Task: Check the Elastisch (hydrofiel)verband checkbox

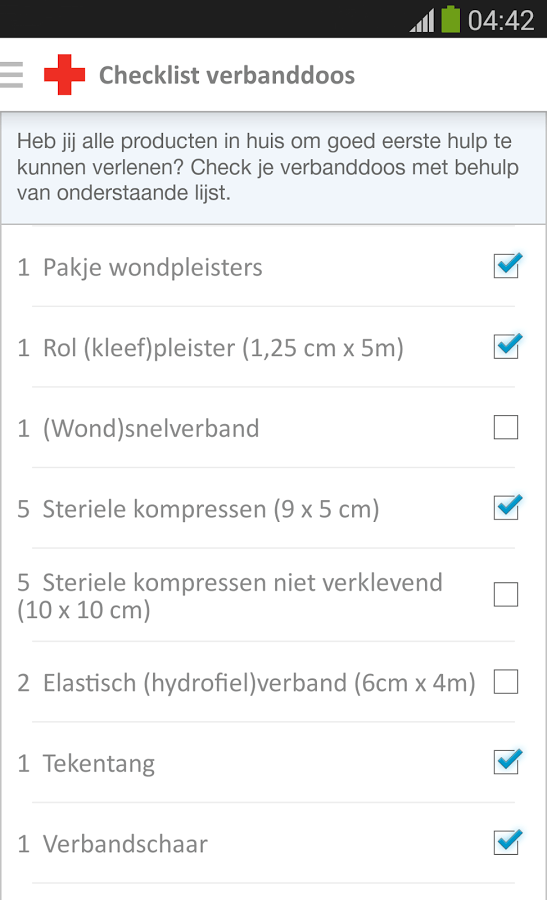Action: tap(506, 682)
